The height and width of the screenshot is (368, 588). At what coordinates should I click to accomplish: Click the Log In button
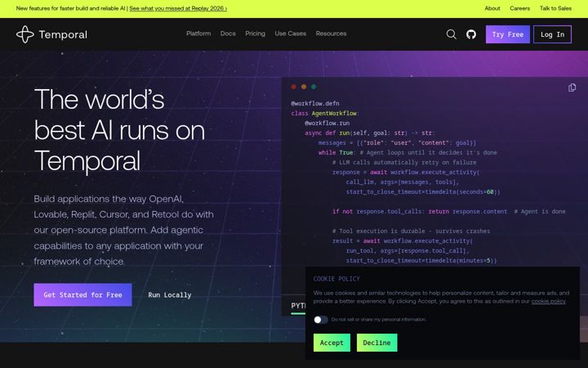552,34
